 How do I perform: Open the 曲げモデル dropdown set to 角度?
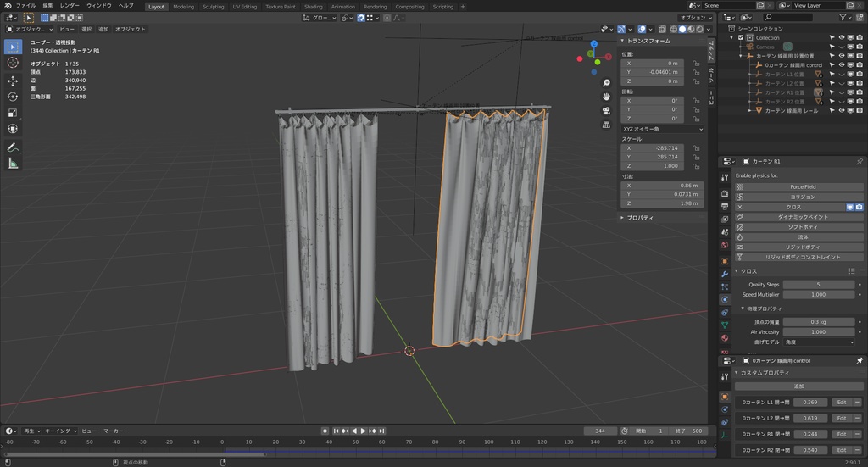pos(819,342)
